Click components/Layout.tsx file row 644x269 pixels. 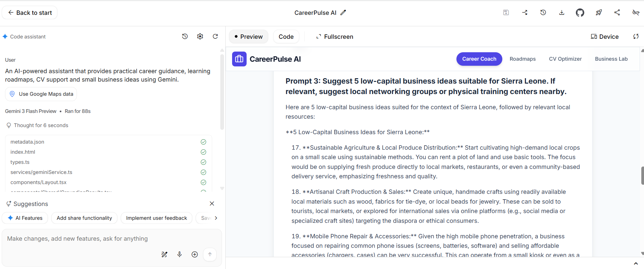click(108, 182)
